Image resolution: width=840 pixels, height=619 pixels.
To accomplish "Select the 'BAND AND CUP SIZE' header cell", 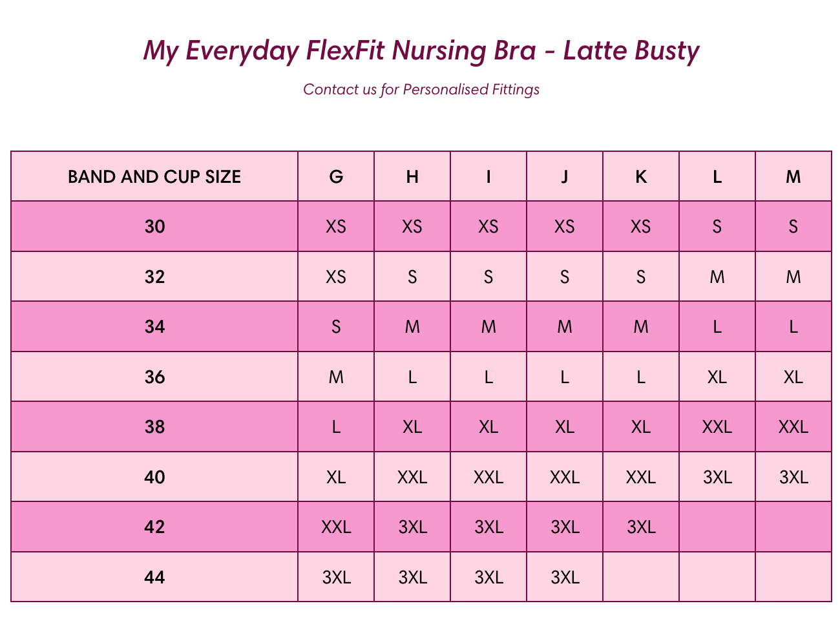I will click(154, 176).
